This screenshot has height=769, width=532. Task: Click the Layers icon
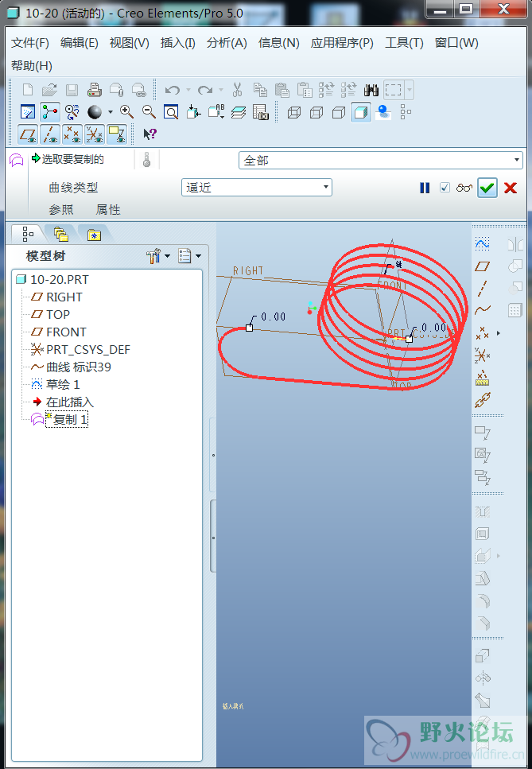tap(239, 112)
